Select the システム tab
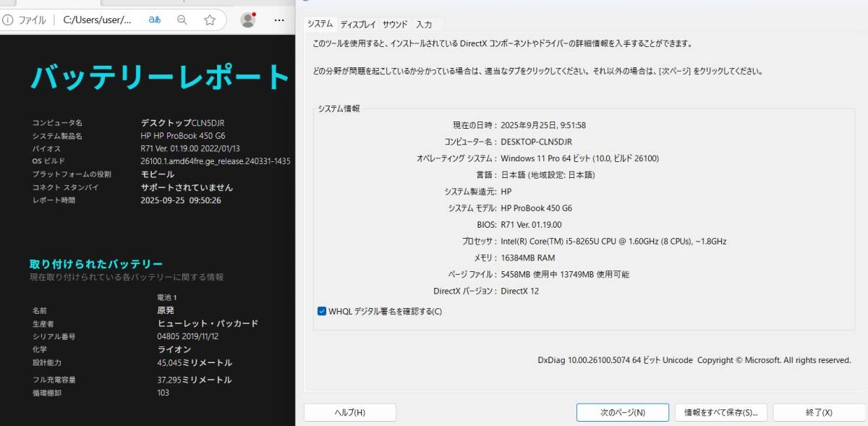This screenshot has height=426, width=868. coord(320,23)
